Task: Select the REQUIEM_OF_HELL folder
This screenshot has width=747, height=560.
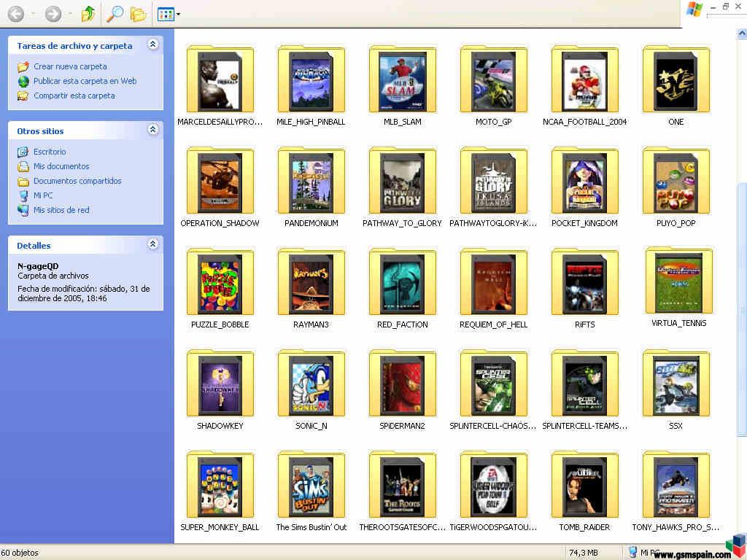Action: tap(494, 289)
